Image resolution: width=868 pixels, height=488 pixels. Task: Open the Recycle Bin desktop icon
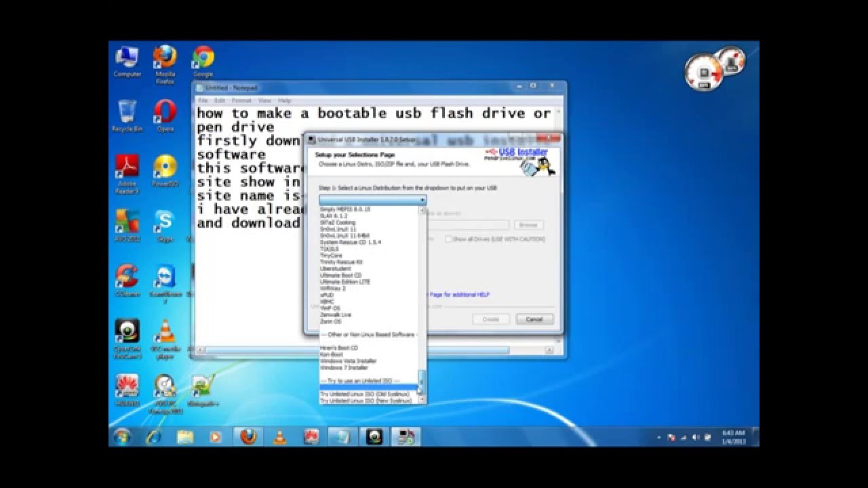(x=127, y=115)
